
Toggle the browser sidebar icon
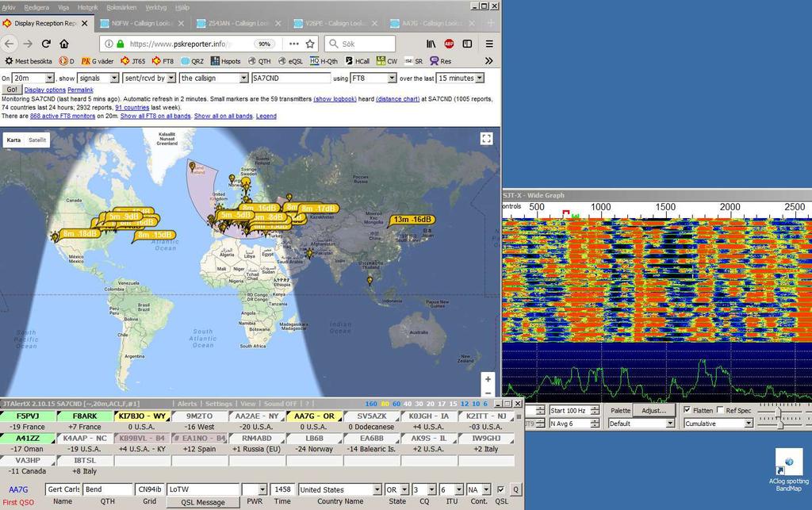click(x=467, y=44)
